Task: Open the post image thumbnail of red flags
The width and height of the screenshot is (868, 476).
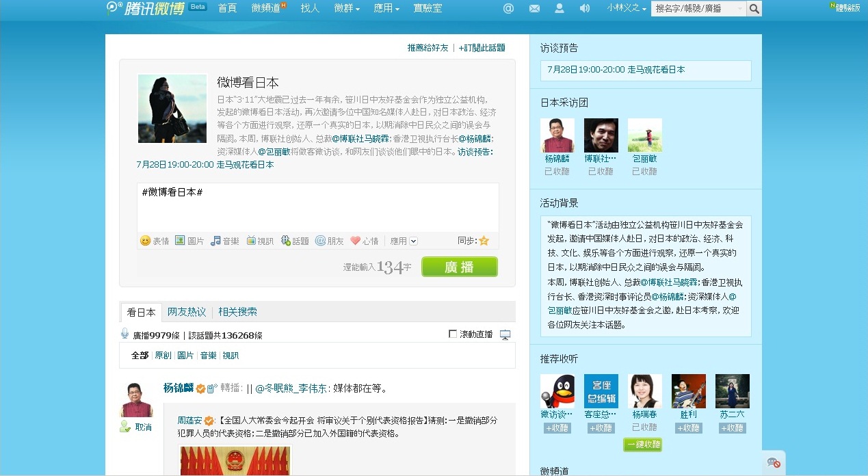Action: (235, 460)
